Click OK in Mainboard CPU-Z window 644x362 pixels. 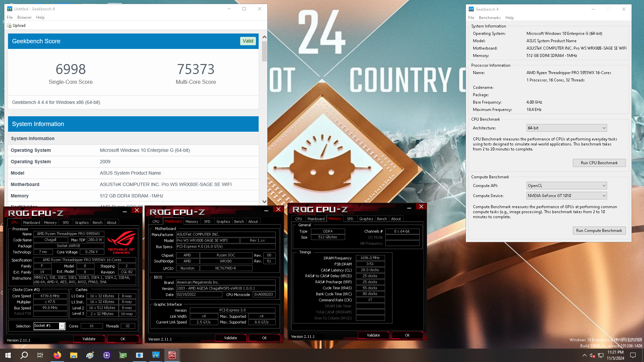click(264, 338)
